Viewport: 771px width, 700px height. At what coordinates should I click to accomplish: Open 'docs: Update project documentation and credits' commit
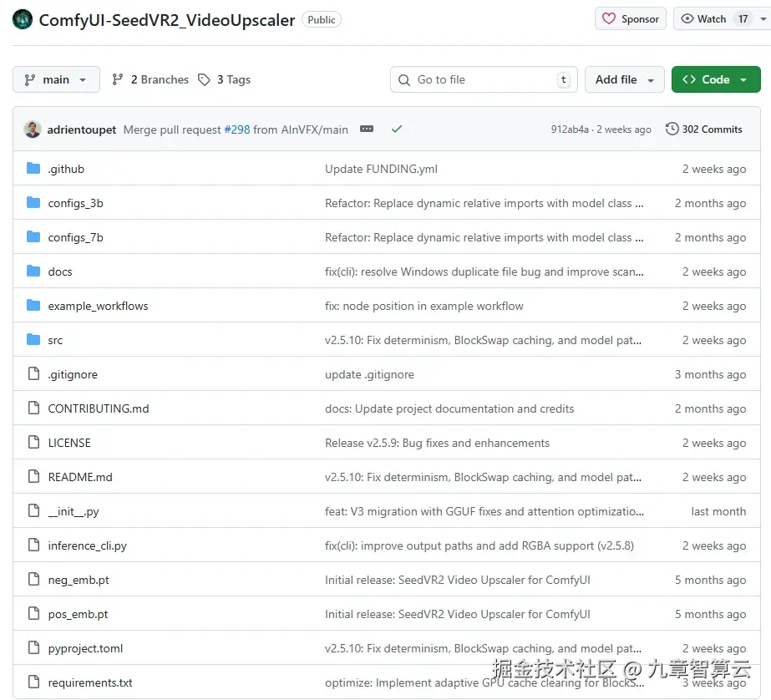[449, 409]
